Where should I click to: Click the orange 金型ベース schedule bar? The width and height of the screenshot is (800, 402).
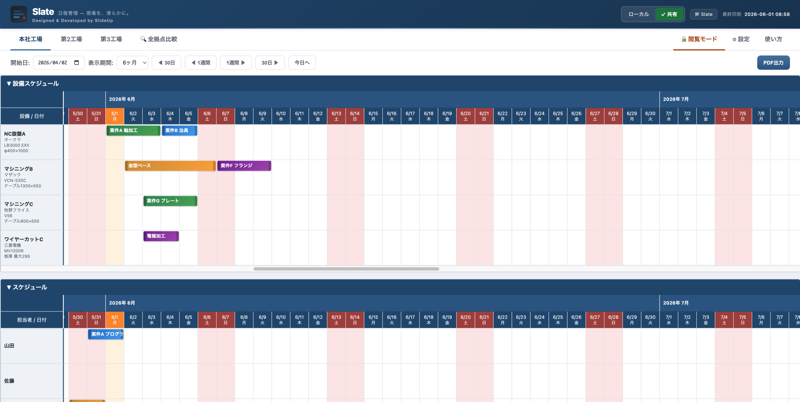[x=170, y=166]
